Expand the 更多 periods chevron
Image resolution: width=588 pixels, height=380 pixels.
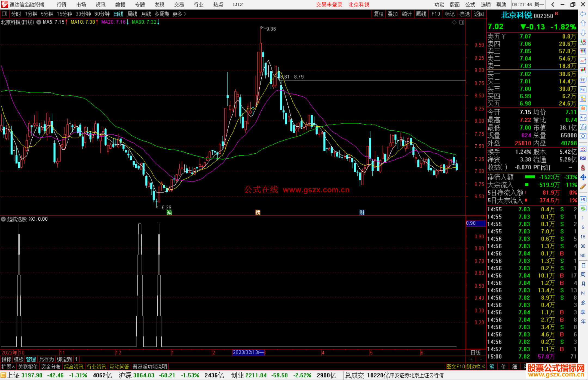click(x=185, y=14)
